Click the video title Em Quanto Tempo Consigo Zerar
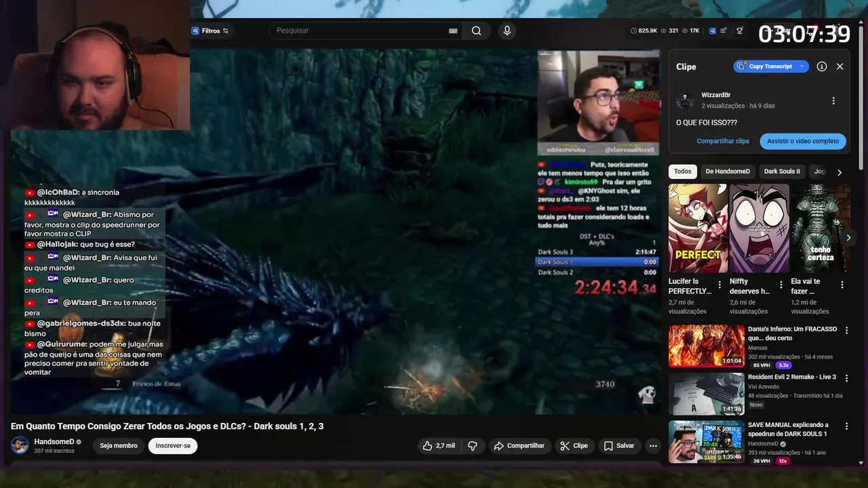Image resolution: width=868 pixels, height=488 pixels. point(167,426)
